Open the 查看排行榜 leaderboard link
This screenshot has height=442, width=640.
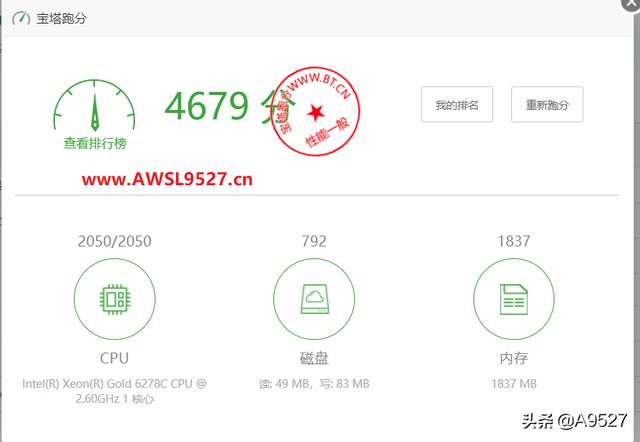coord(95,143)
